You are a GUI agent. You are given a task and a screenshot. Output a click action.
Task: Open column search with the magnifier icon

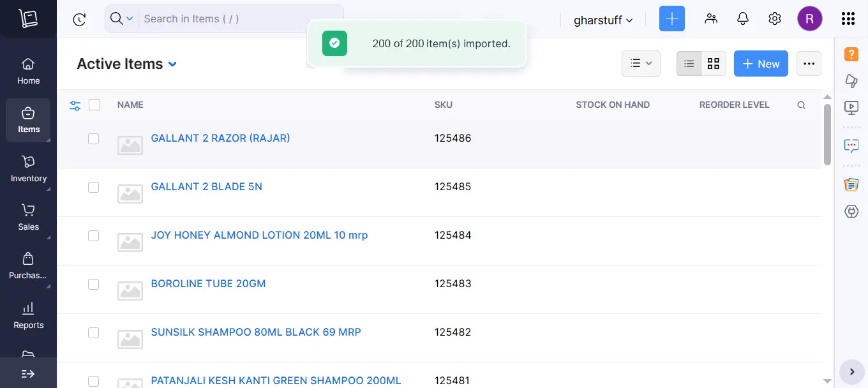coord(801,105)
